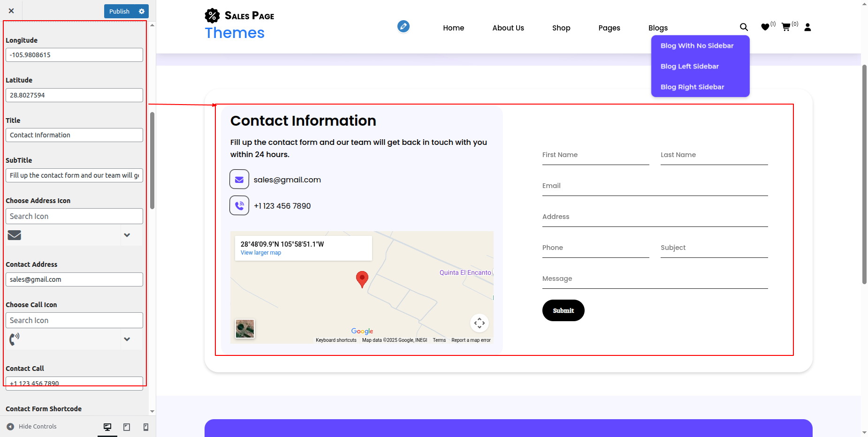Click the Latitude input field
The width and height of the screenshot is (868, 437).
(74, 95)
